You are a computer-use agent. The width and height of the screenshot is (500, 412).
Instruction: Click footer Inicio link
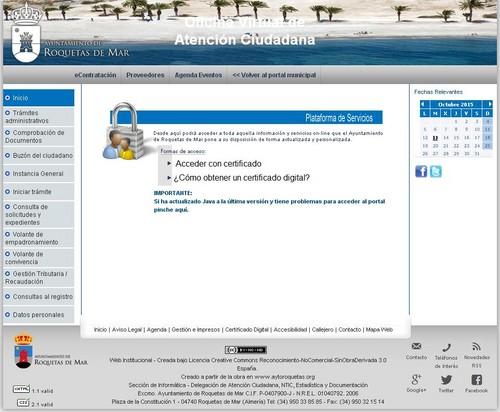pyautogui.click(x=100, y=329)
